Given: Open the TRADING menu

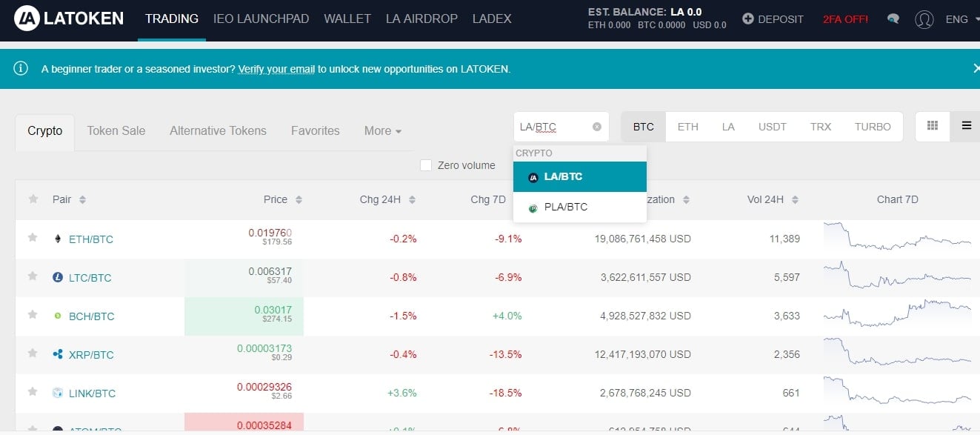Looking at the screenshot, I should tap(172, 19).
